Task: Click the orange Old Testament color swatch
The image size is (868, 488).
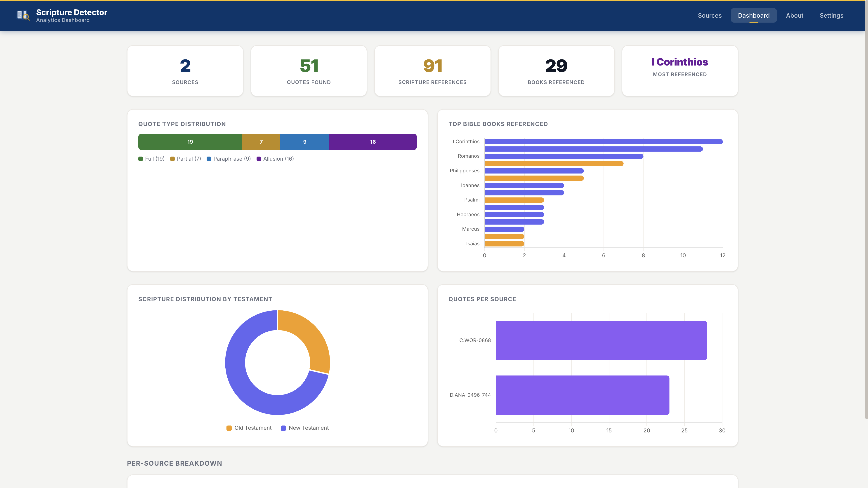Action: click(x=229, y=428)
